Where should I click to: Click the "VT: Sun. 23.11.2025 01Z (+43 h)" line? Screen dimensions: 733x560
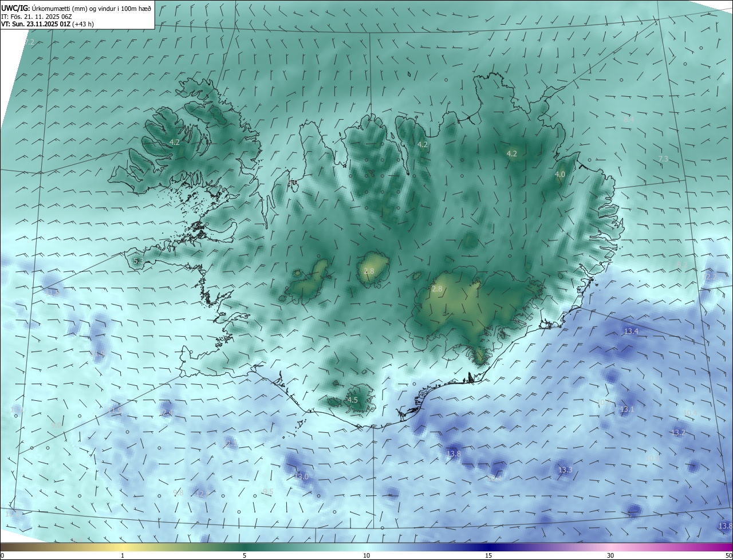[48, 24]
